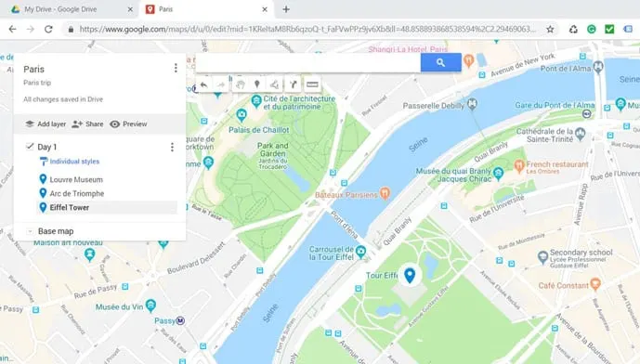
Task: Reload the page
Action: tap(48, 29)
